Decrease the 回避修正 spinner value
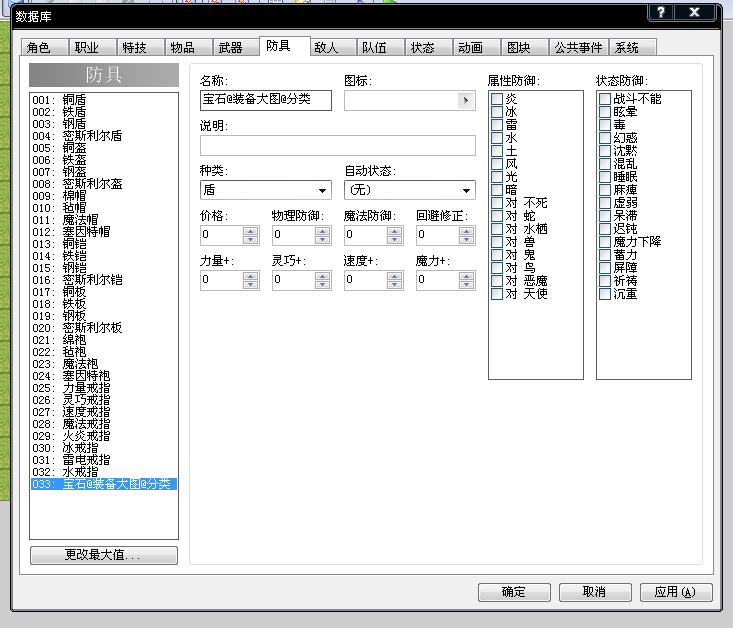Image resolution: width=733 pixels, height=628 pixels. point(467,240)
